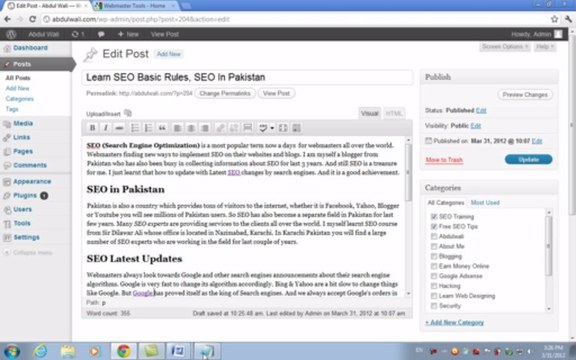The height and width of the screenshot is (360, 576).
Task: Click the unlink icon
Action: click(x=234, y=128)
